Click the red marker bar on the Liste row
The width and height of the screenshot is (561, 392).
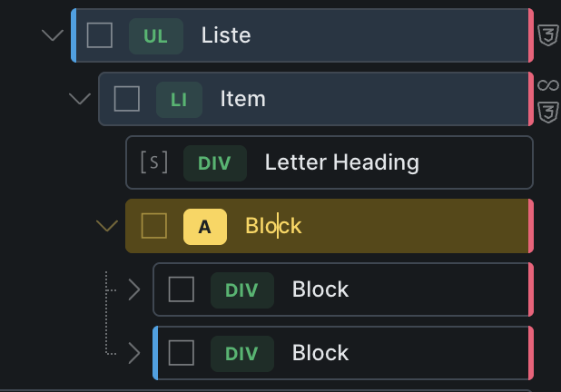(x=530, y=35)
